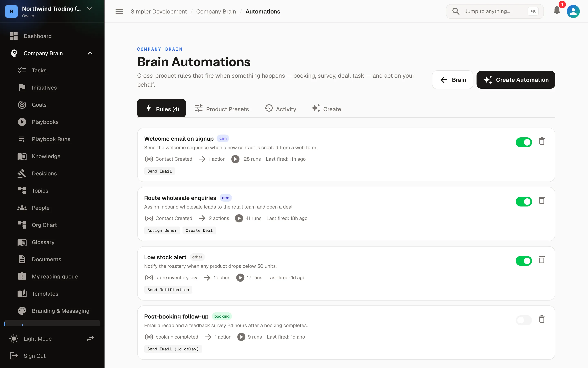Click the crm tag on Welcome email
The width and height of the screenshot is (588, 368).
pyautogui.click(x=223, y=138)
